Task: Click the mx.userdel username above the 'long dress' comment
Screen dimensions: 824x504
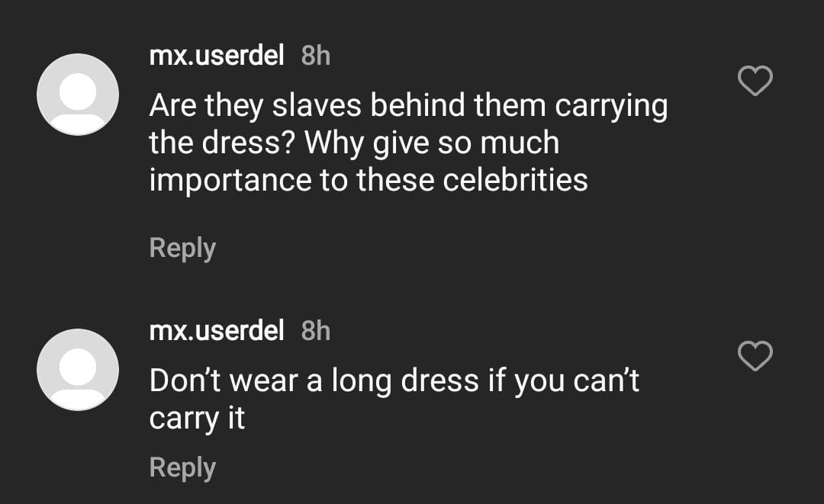Action: coord(217,331)
